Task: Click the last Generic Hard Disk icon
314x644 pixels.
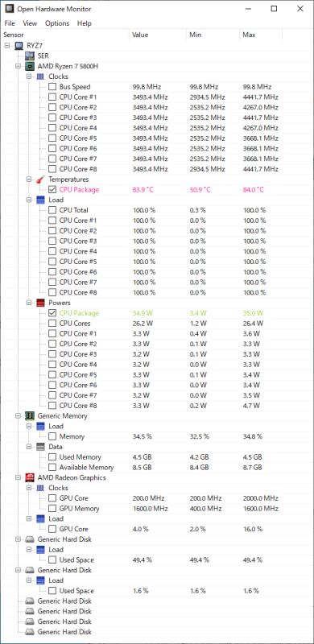Action: click(x=30, y=632)
